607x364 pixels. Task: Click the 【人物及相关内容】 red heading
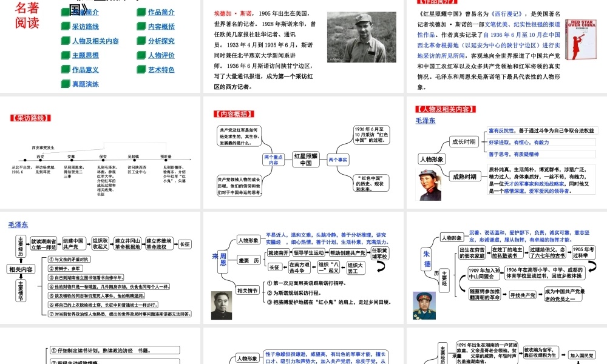click(446, 109)
